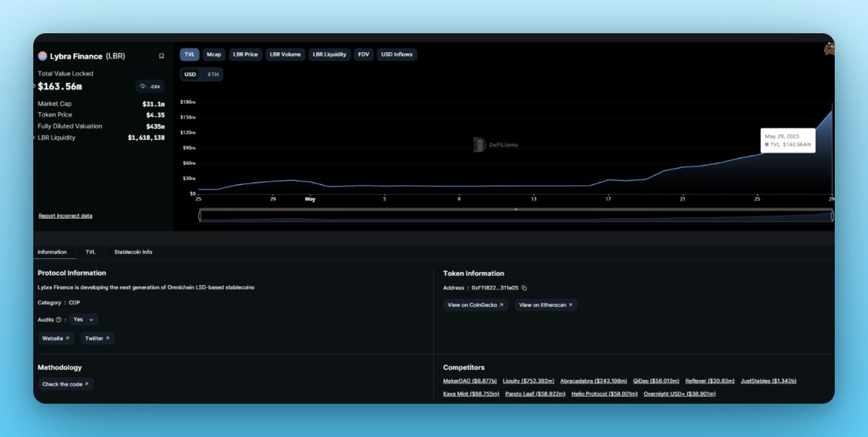Viewport: 868px width, 437px height.
Task: Enable the LBR Price chart series
Action: coord(245,54)
